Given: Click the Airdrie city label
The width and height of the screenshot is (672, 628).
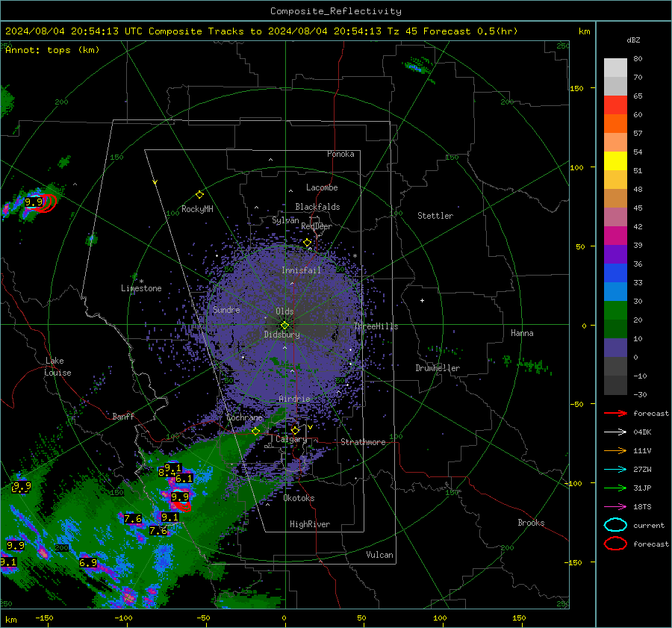Looking at the screenshot, I should 294,399.
